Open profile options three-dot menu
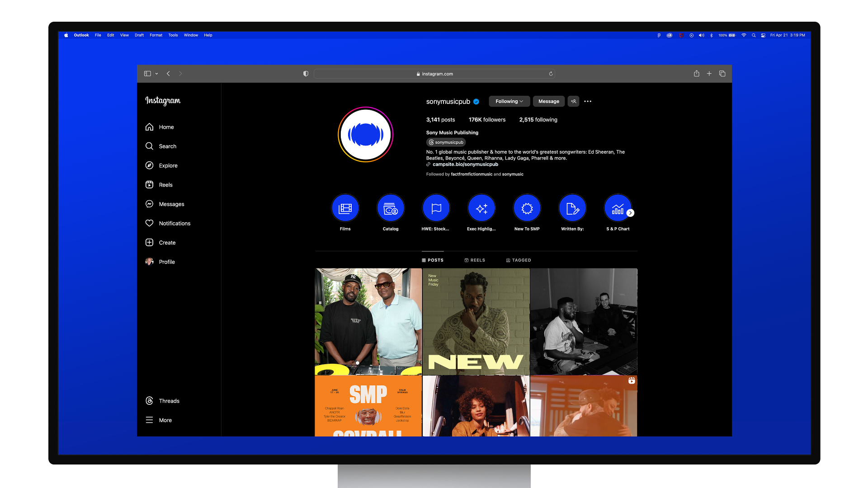The image size is (868, 488). tap(588, 101)
